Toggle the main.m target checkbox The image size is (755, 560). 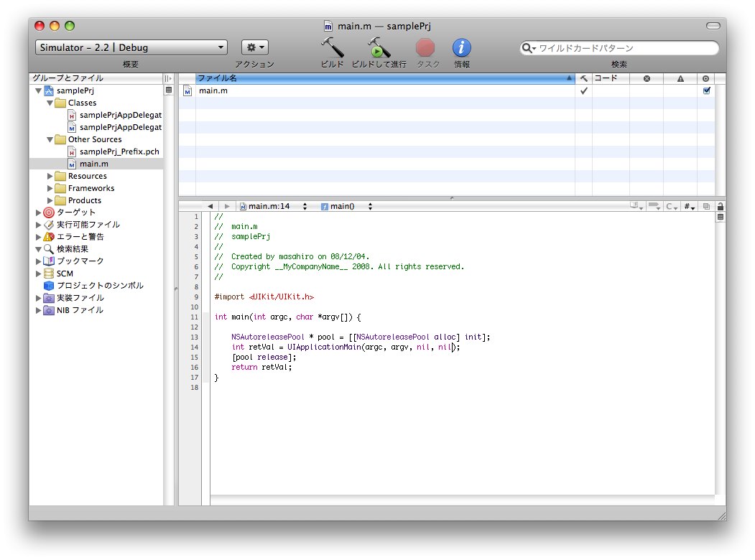[706, 90]
